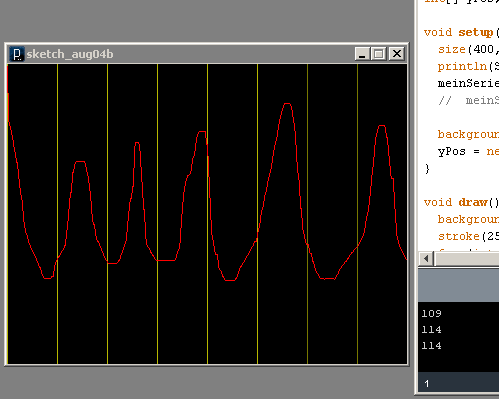Select the sketch_aug04b title bar text
The image size is (499, 399).
70,54
